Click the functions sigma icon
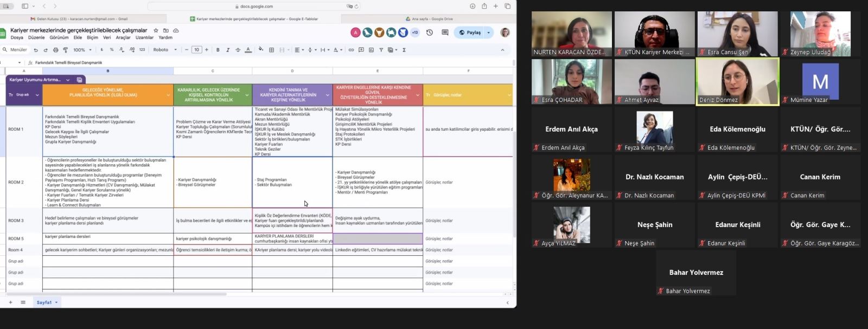868x329 pixels. 404,50
